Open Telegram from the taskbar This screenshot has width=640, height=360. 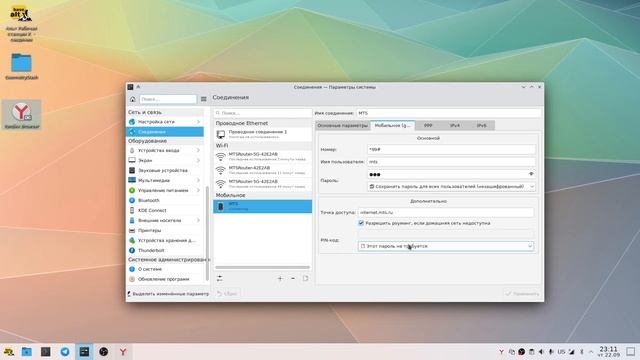[65, 351]
